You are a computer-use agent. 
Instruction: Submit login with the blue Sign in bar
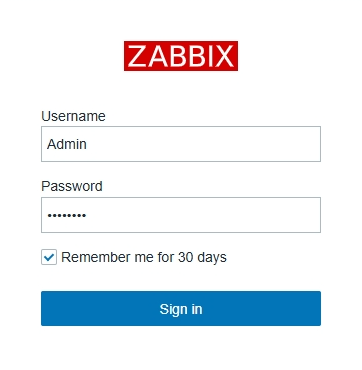coord(181,308)
